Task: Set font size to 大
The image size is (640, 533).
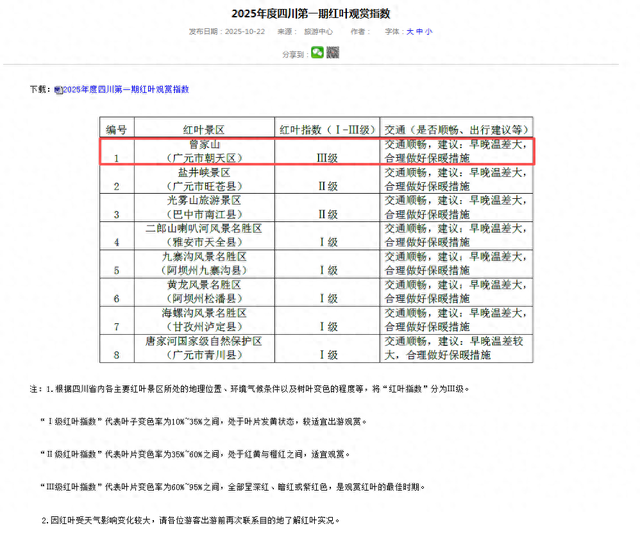Action: pyautogui.click(x=410, y=31)
